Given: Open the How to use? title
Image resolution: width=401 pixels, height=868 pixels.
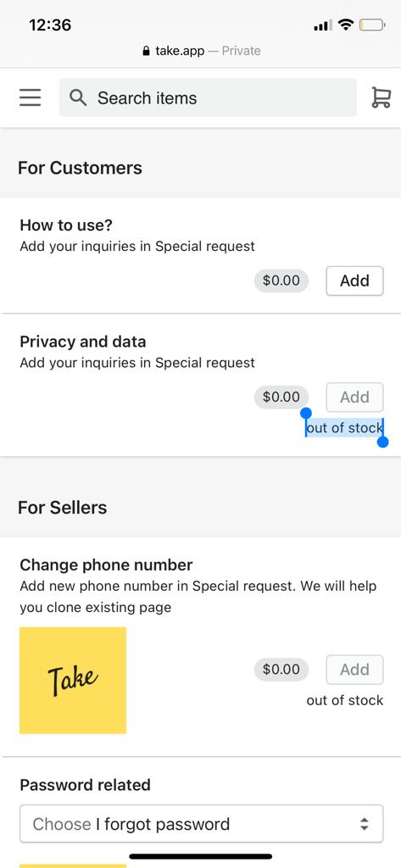Looking at the screenshot, I should (66, 225).
